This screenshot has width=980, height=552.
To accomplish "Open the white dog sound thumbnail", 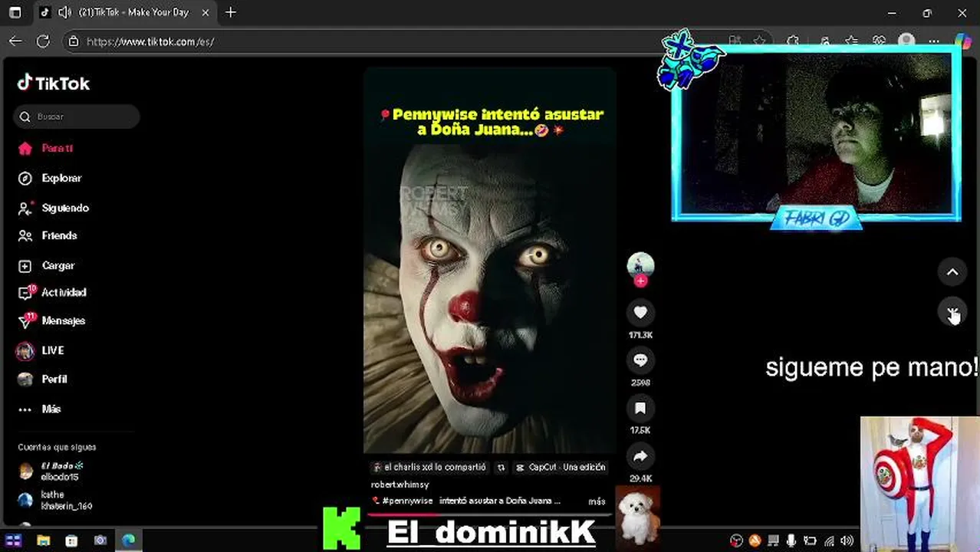I will point(637,517).
